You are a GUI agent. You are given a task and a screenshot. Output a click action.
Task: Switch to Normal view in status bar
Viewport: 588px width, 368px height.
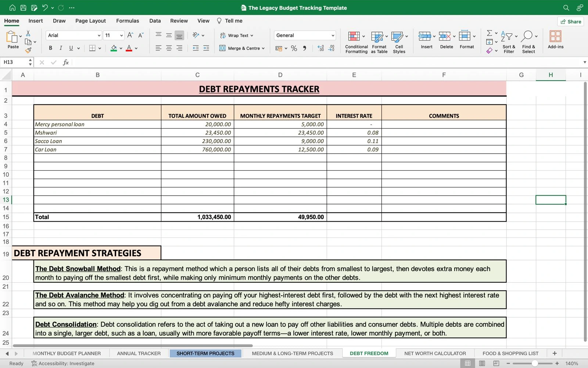click(x=467, y=363)
